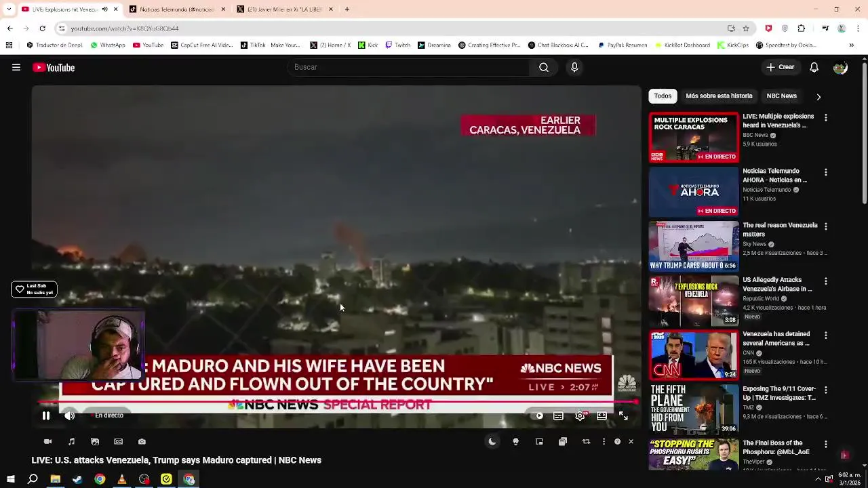Click the CC extension icon below the video

tap(118, 441)
